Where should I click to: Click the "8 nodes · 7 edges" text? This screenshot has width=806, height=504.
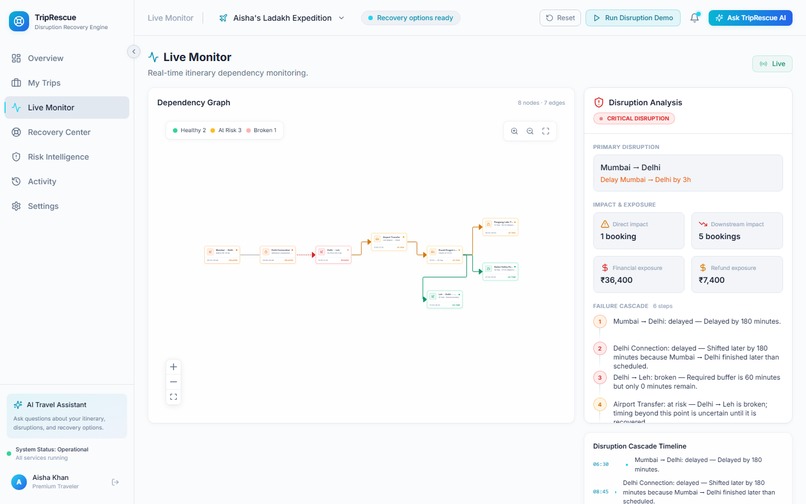(x=541, y=103)
